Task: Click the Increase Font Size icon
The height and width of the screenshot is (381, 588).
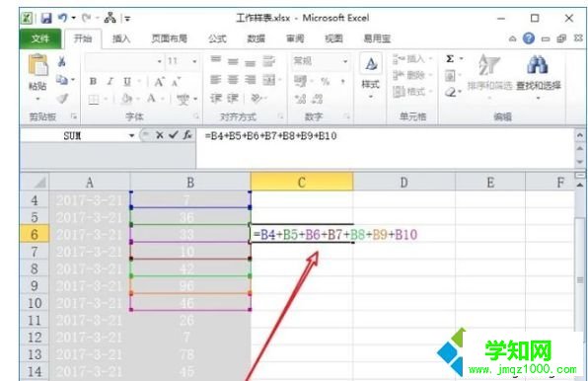Action: (x=159, y=81)
